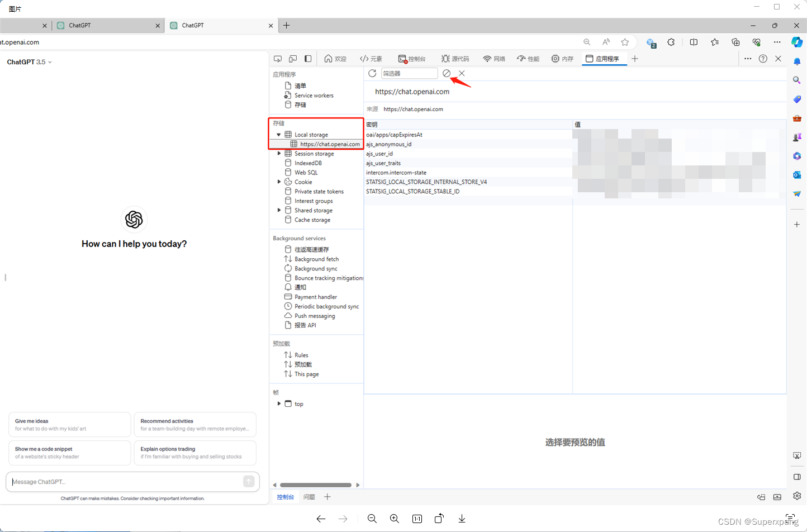Clear all storage with the circle-slash icon
This screenshot has height=532, width=807.
point(447,73)
